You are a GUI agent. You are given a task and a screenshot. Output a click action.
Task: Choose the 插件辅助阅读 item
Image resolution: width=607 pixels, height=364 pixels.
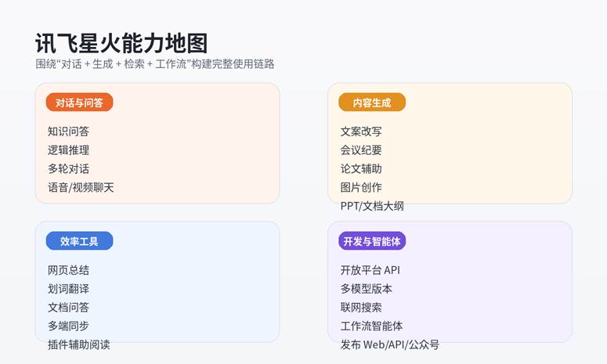[78, 345]
